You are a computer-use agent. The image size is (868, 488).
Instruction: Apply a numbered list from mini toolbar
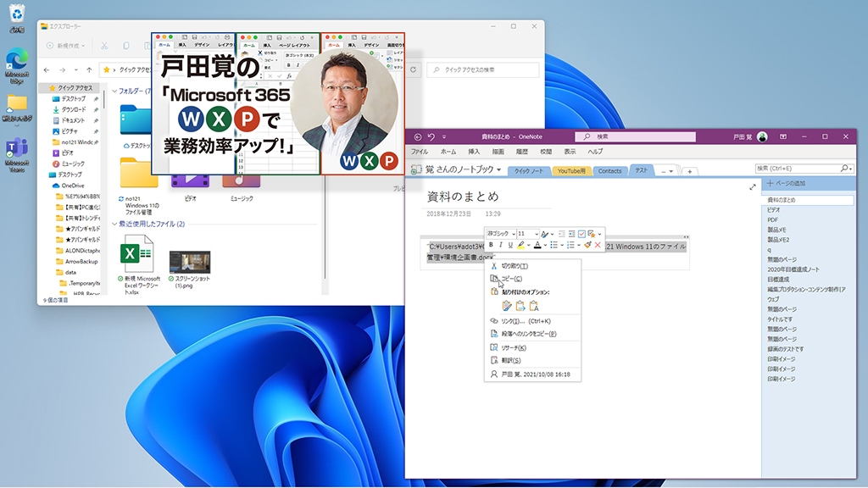[570, 245]
